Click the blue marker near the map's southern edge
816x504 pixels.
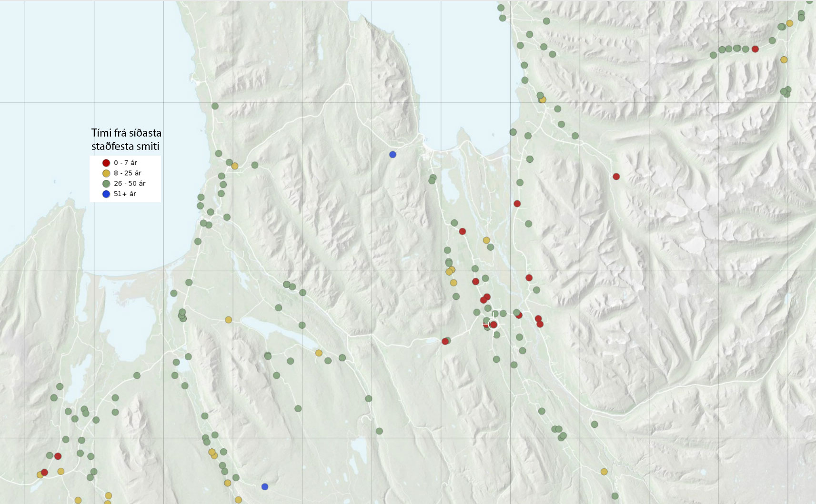tap(265, 486)
